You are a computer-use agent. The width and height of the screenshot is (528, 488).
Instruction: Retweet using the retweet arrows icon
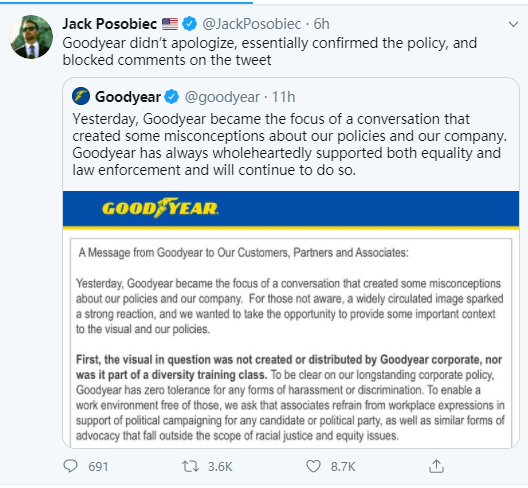coord(190,466)
